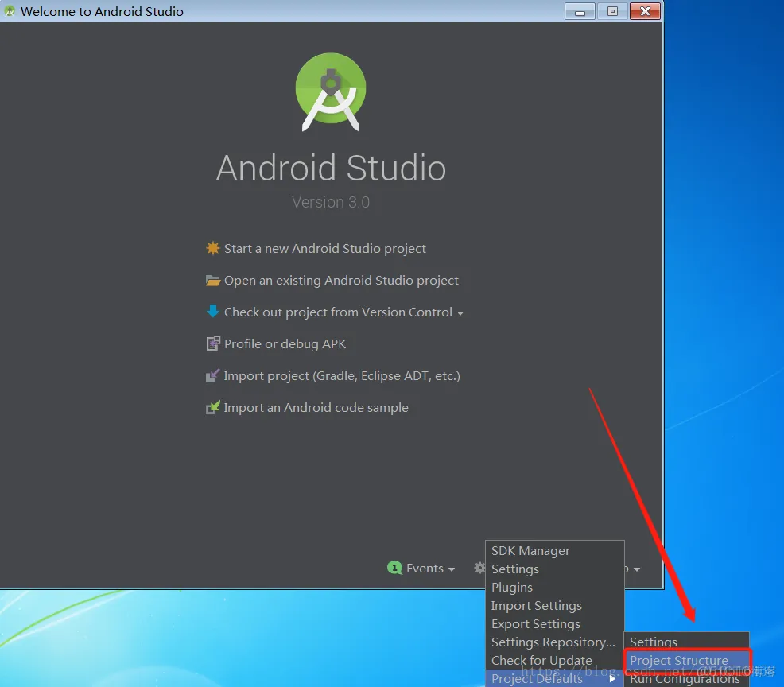Click the Import Android code sample icon
Image resolution: width=784 pixels, height=687 pixels.
212,407
